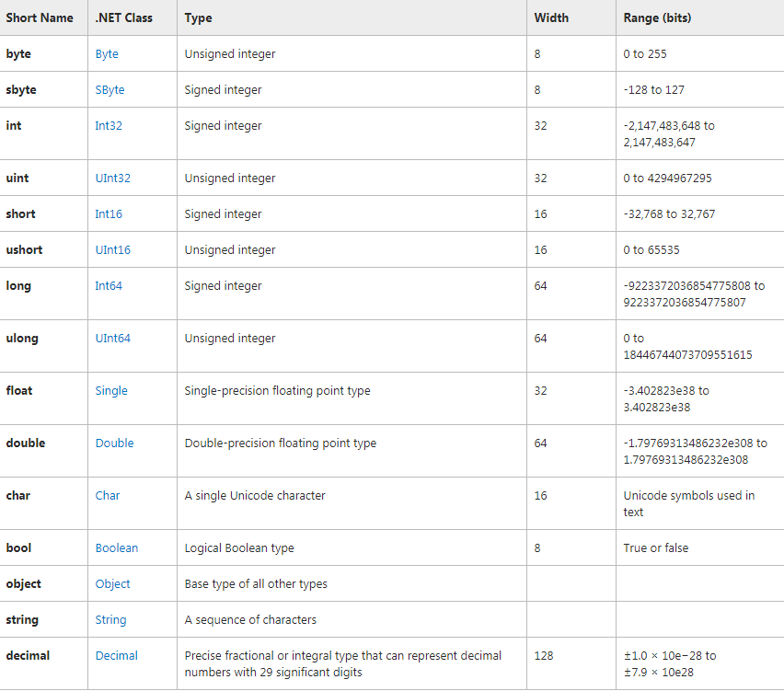
Task: Open the String class link
Action: click(110, 620)
